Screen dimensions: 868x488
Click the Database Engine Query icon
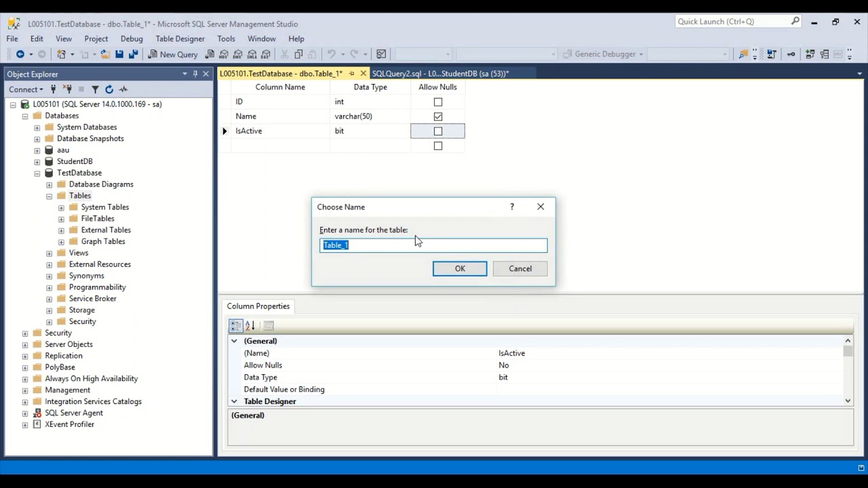[x=210, y=54]
